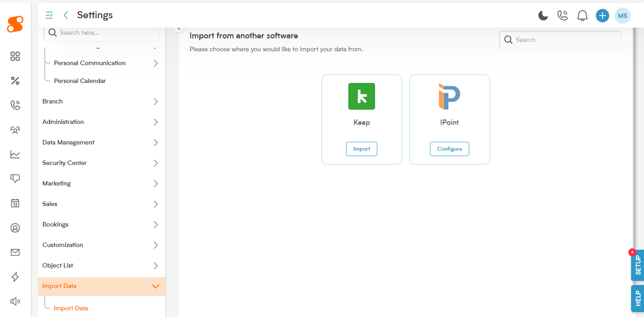This screenshot has width=644, height=317.
Task: Open the percent deals icon in sidebar
Action: [15, 81]
